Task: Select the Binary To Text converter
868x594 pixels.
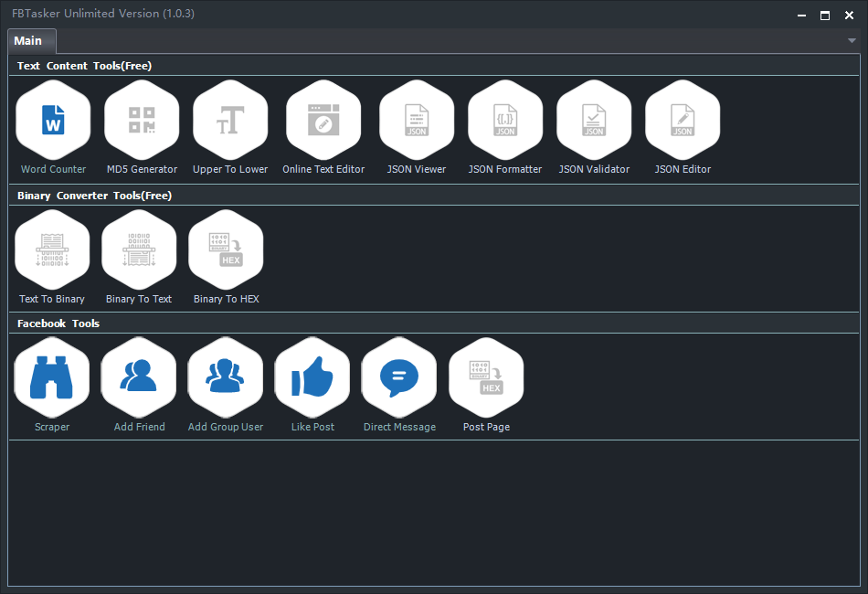Action: [139, 249]
